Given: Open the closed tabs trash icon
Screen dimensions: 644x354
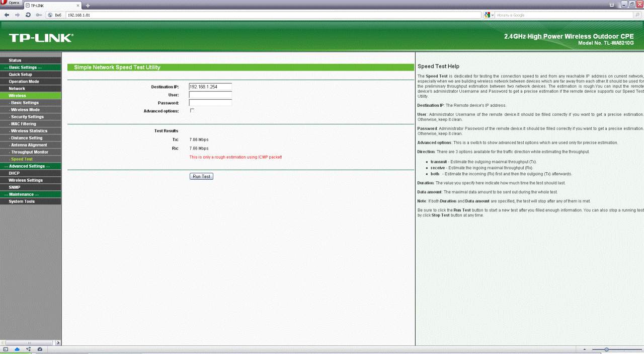Looking at the screenshot, I should 612,5.
